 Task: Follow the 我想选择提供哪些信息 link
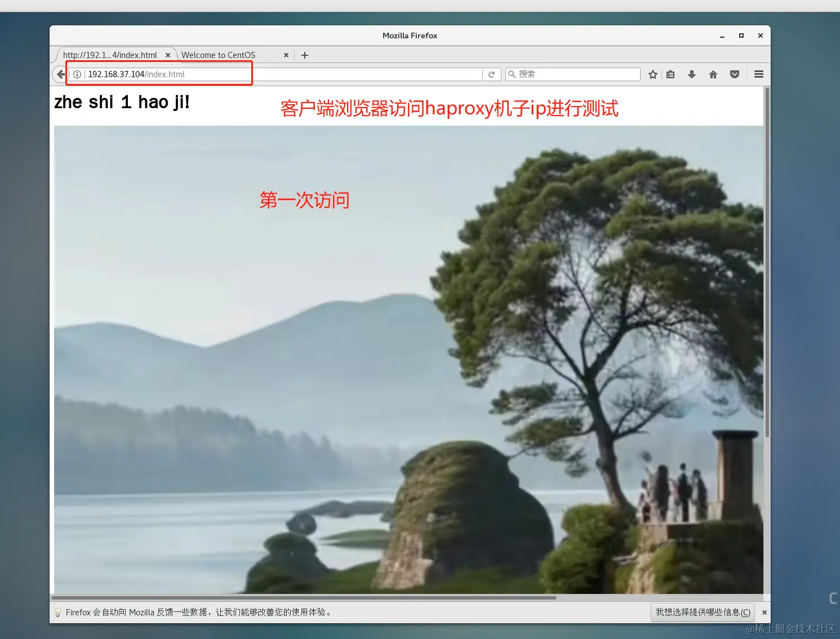[x=702, y=613]
